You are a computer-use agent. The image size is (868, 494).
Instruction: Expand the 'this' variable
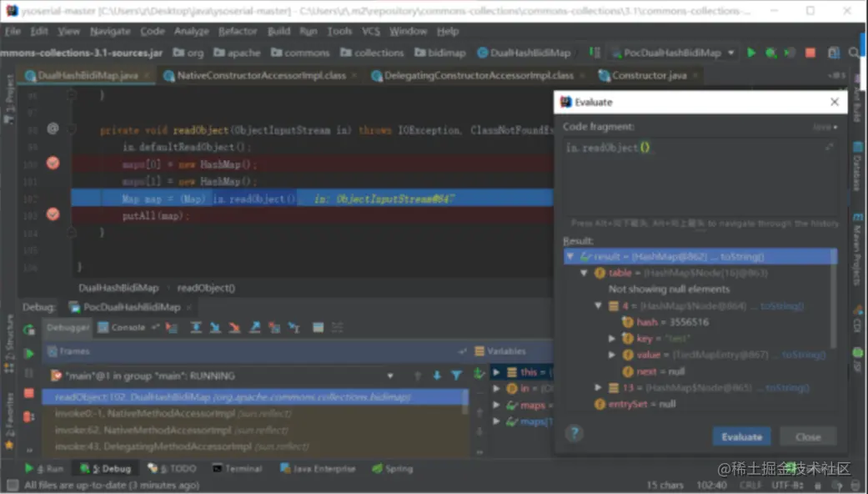(497, 372)
